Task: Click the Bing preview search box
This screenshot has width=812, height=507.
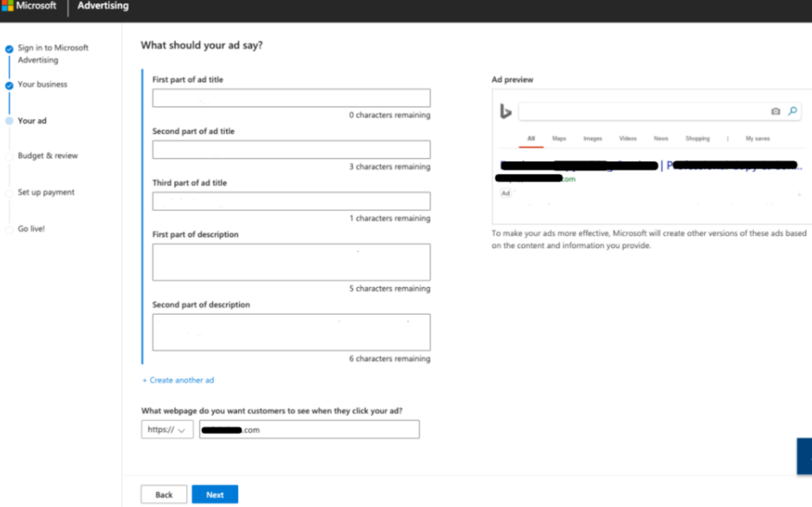Action: point(659,111)
